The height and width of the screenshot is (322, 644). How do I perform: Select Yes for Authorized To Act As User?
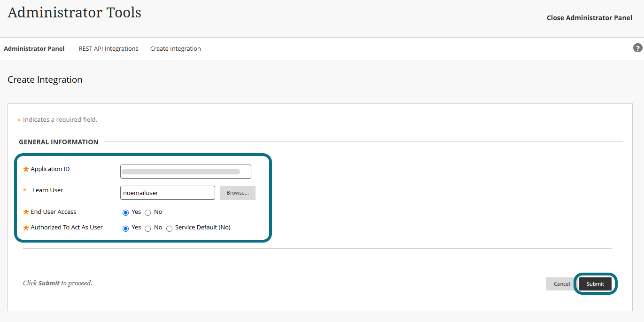tap(125, 229)
